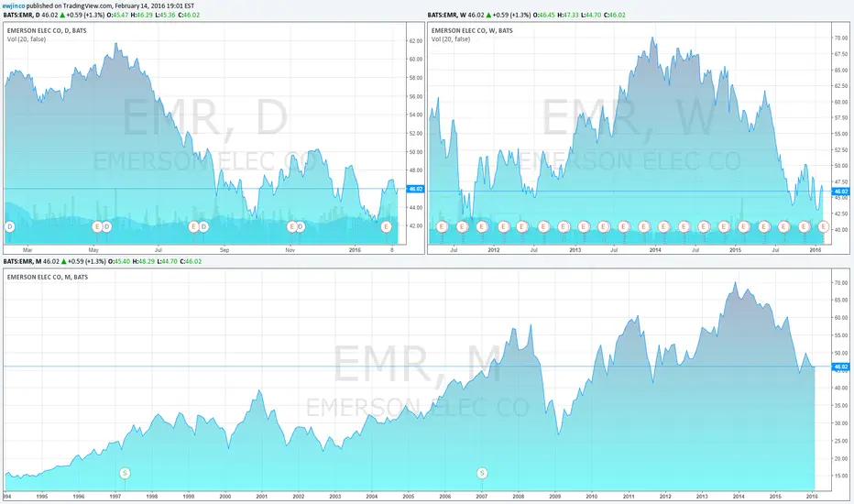Click the '15.00' value on monthly price axis
854x504 pixels.
point(841,476)
